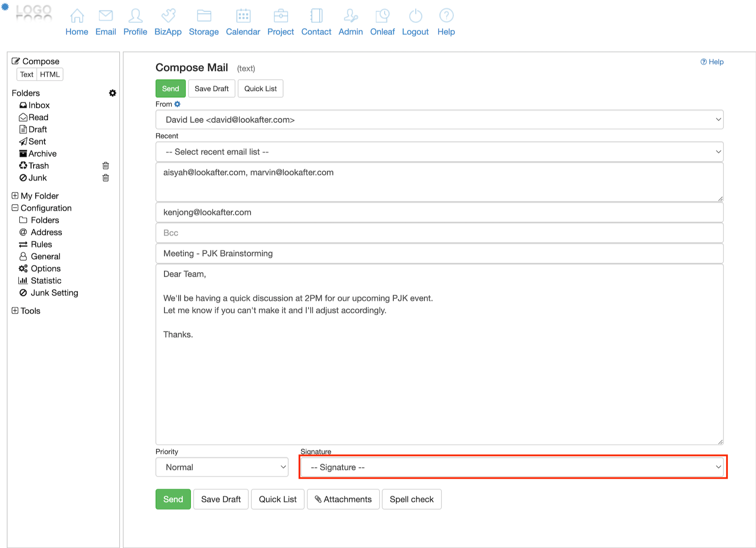The width and height of the screenshot is (756, 548).
Task: Click the Folders settings gear icon
Action: pyautogui.click(x=113, y=93)
